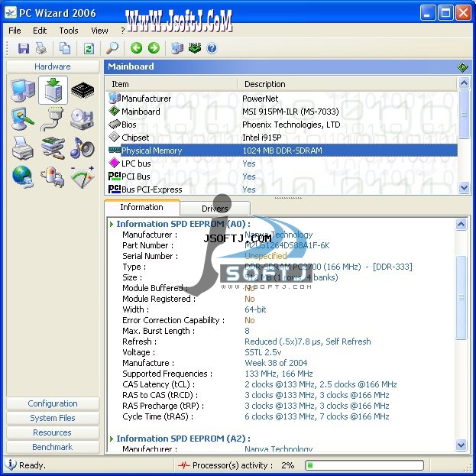The height and width of the screenshot is (476, 476).
Task: Click the Item column header
Action: (x=171, y=84)
